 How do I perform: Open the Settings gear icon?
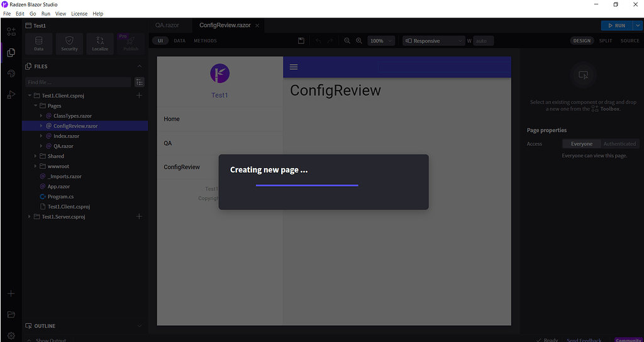11,336
